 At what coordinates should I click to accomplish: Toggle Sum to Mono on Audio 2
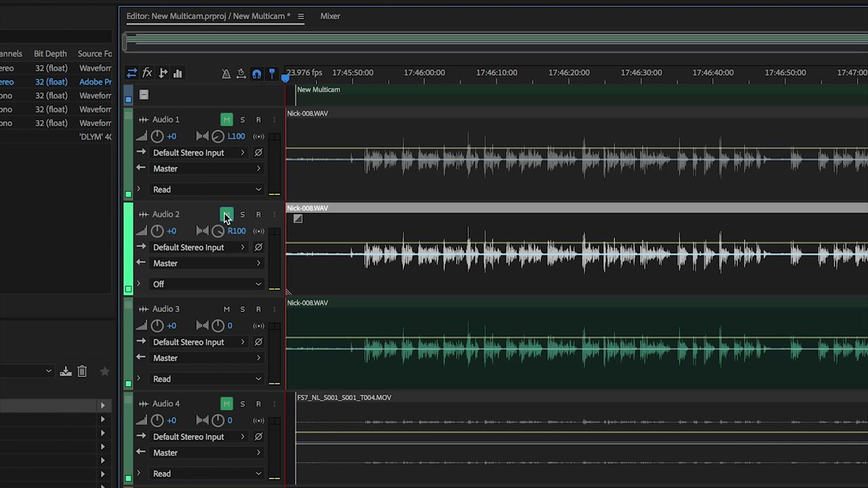coord(258,231)
